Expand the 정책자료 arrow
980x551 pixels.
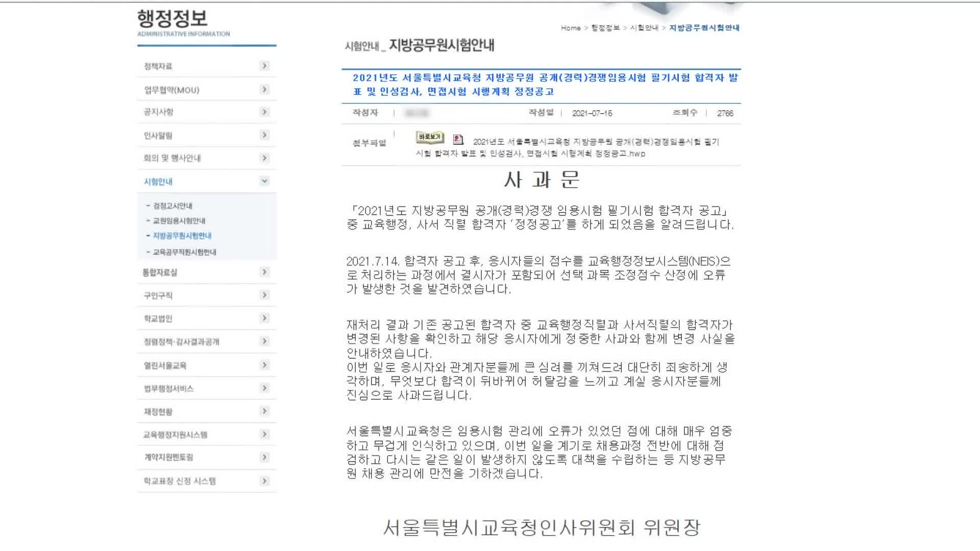264,65
